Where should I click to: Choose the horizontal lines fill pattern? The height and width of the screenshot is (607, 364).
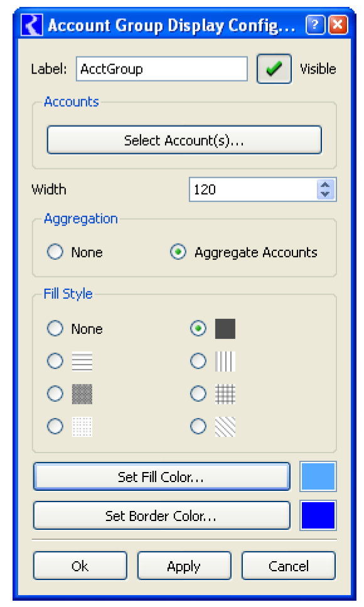coord(82,361)
